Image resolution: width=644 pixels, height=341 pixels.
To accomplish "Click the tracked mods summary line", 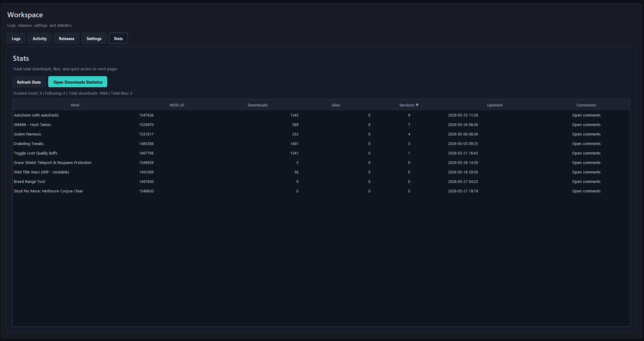I will point(72,93).
